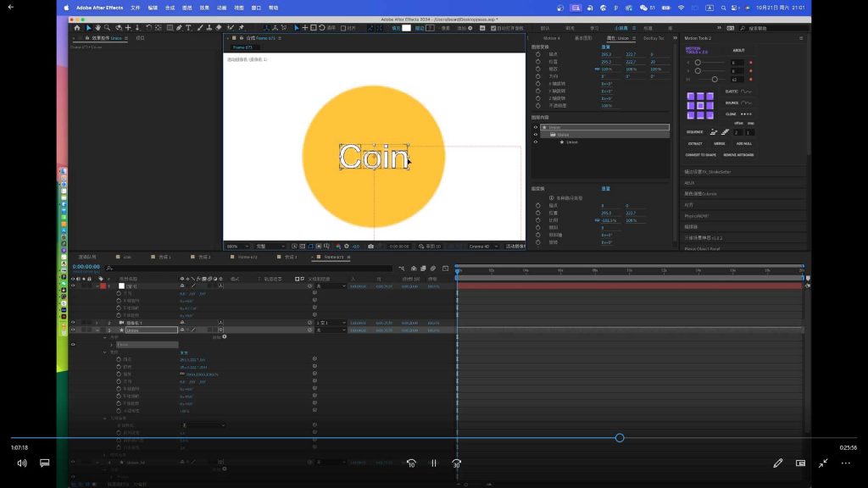Select the Selection arrow tool

pyautogui.click(x=88, y=28)
